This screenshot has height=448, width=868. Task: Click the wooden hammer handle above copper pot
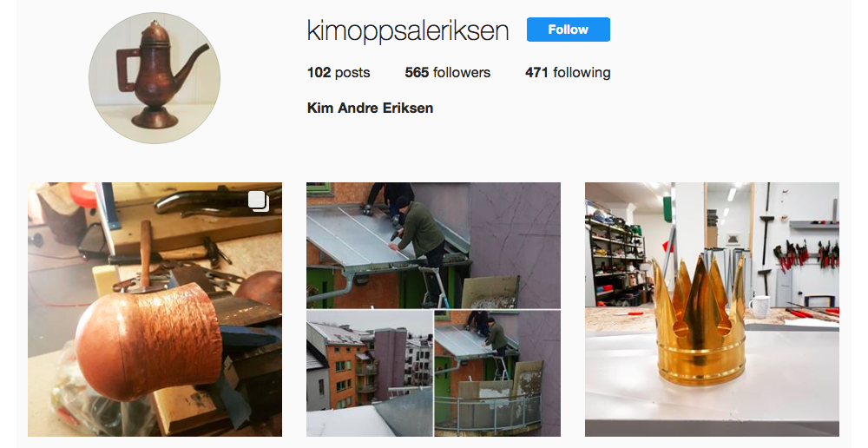tap(146, 254)
